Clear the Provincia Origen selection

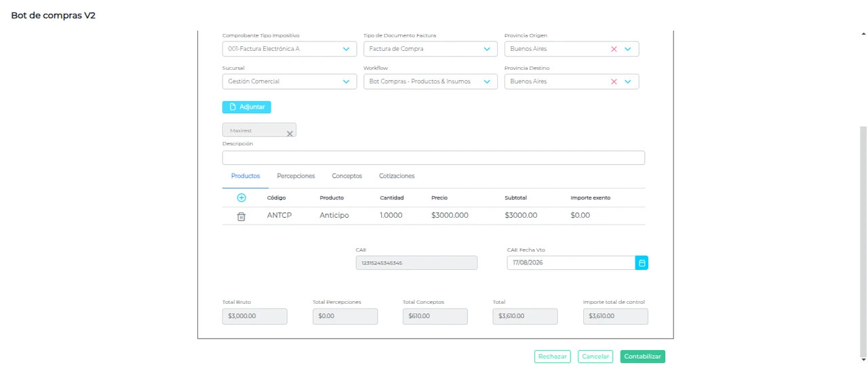614,49
